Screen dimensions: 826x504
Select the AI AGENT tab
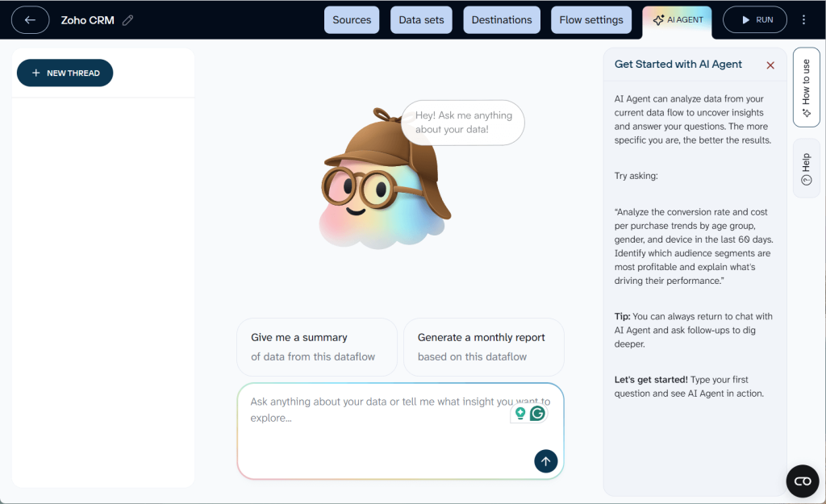click(678, 20)
